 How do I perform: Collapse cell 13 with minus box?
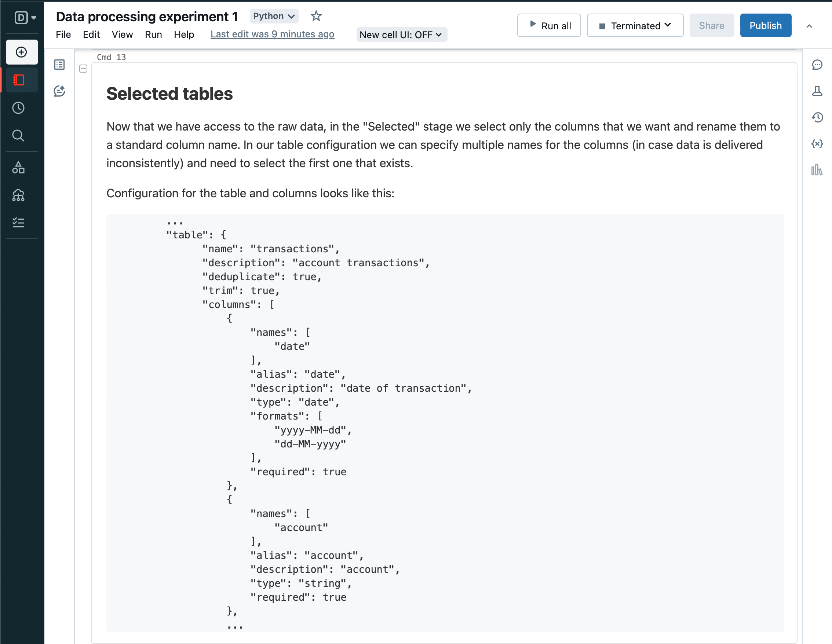(83, 69)
